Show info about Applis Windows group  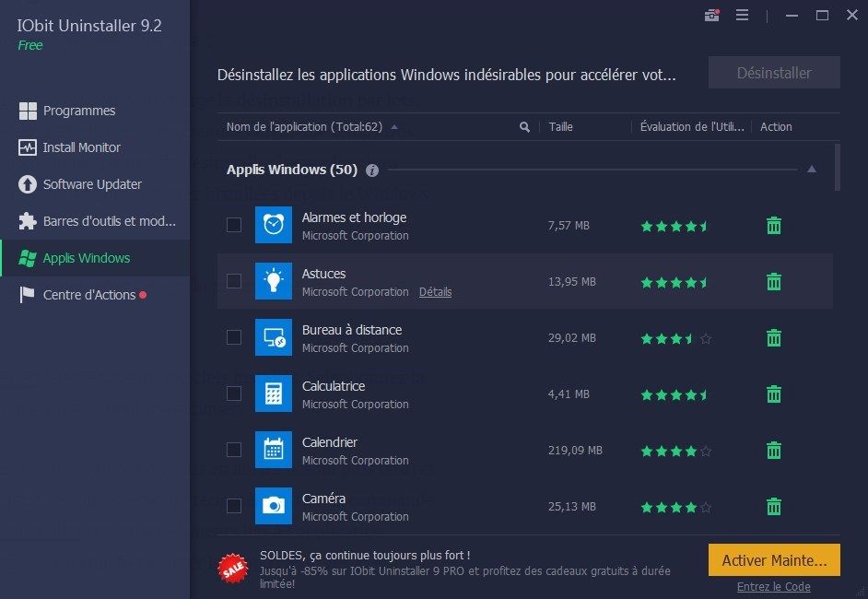click(x=372, y=170)
